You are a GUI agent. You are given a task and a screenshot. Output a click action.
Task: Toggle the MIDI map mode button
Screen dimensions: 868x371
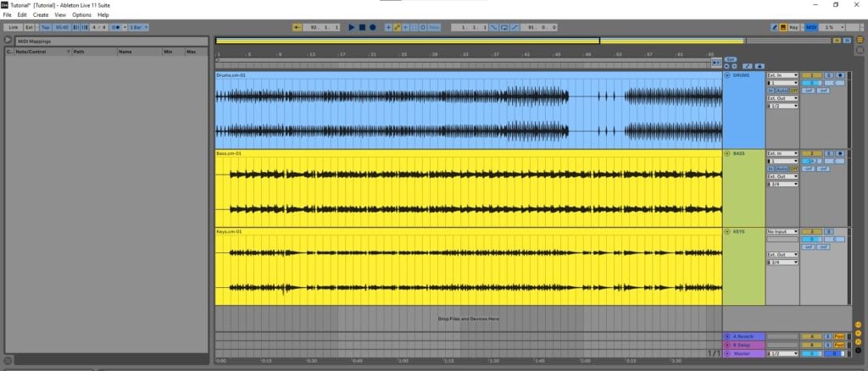pos(811,27)
